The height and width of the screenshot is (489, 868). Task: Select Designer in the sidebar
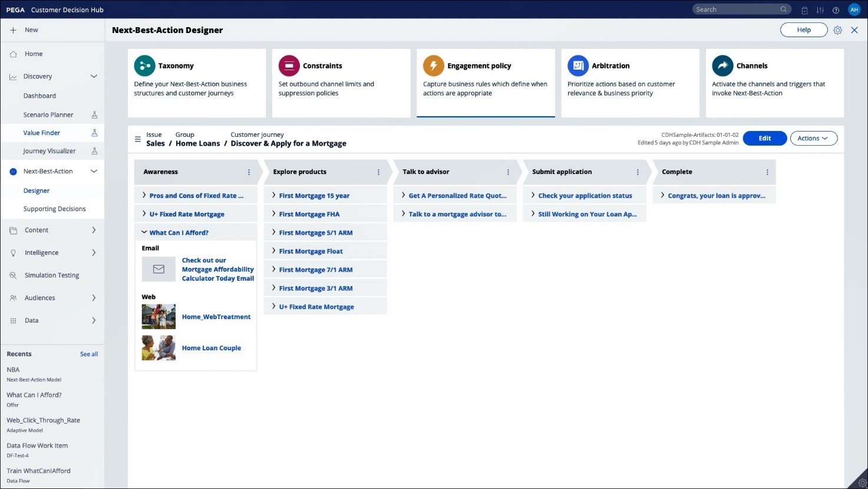(x=37, y=191)
